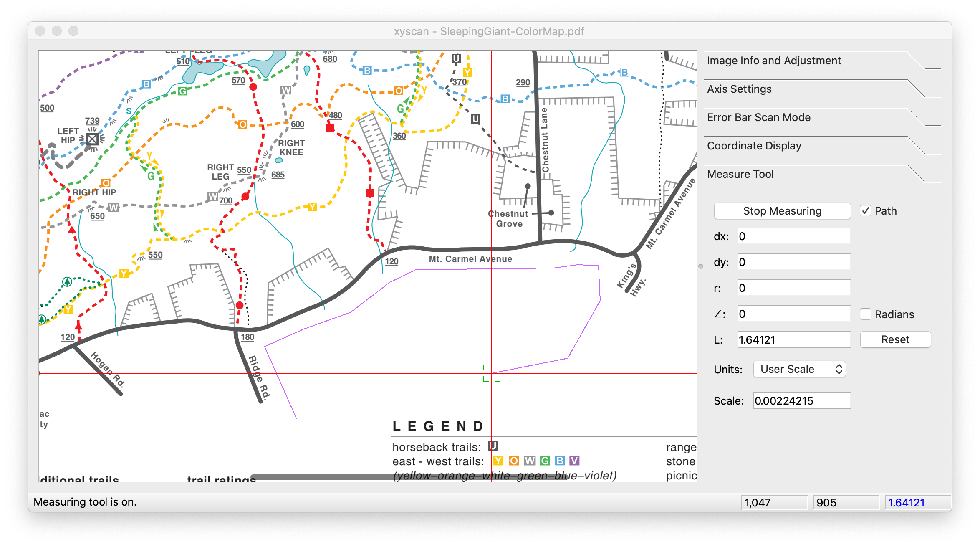Click the green crosshair target marker
Viewport: 980px width, 547px height.
tap(492, 373)
